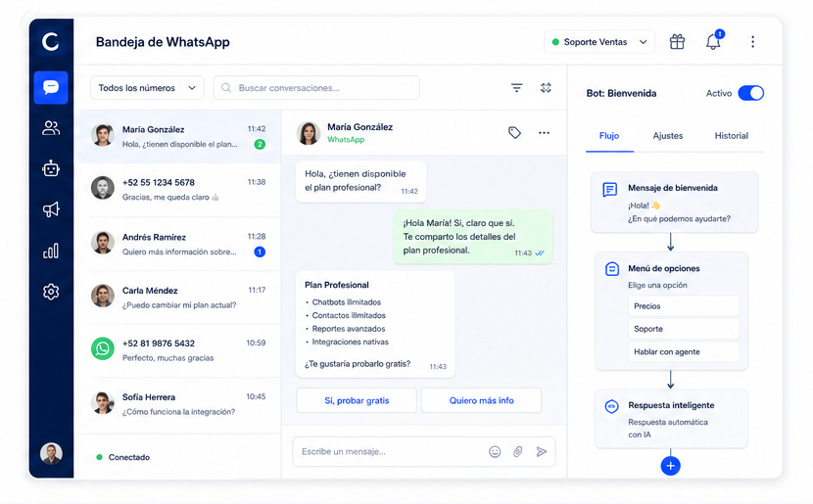813x504 pixels.
Task: Open the Todos los números dropdown
Action: [x=147, y=87]
